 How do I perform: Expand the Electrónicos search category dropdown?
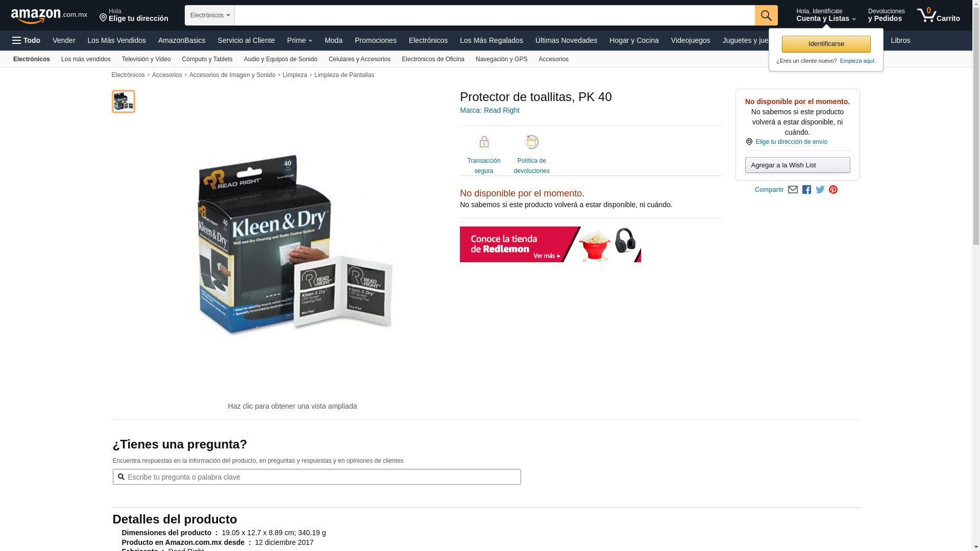(x=210, y=15)
